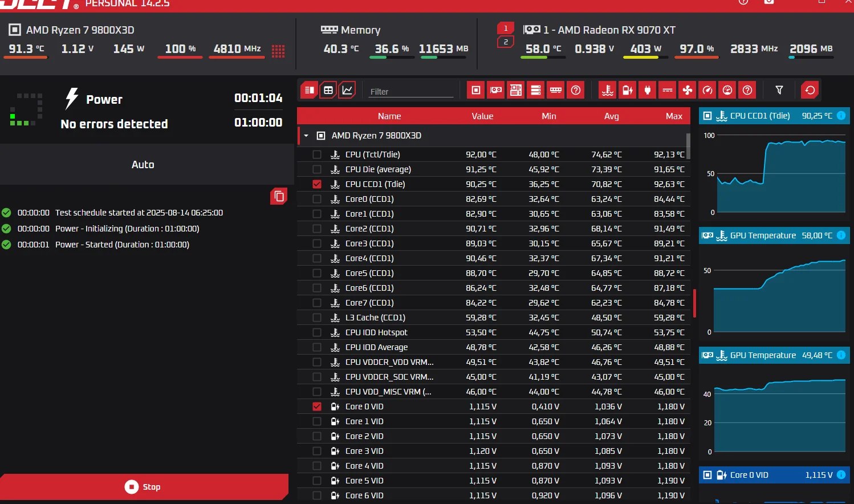Toggle the other-types filter beside the usage dial
The width and height of the screenshot is (854, 504).
tap(747, 90)
